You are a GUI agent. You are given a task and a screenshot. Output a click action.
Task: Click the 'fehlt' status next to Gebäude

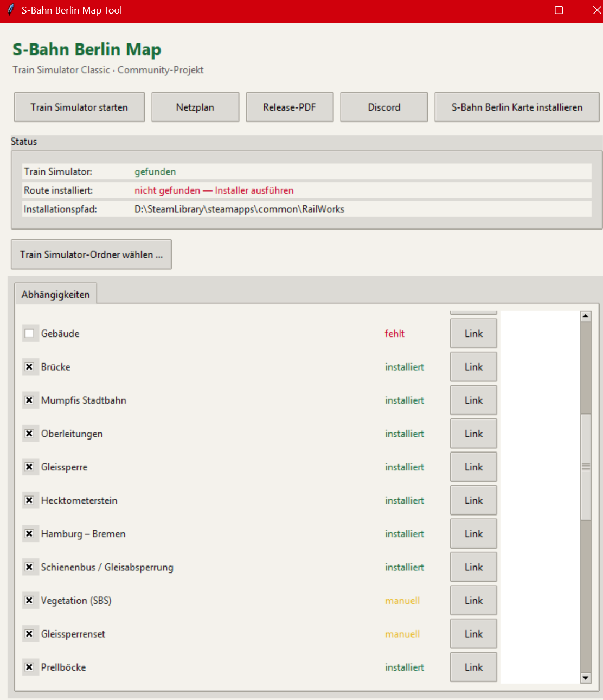395,334
